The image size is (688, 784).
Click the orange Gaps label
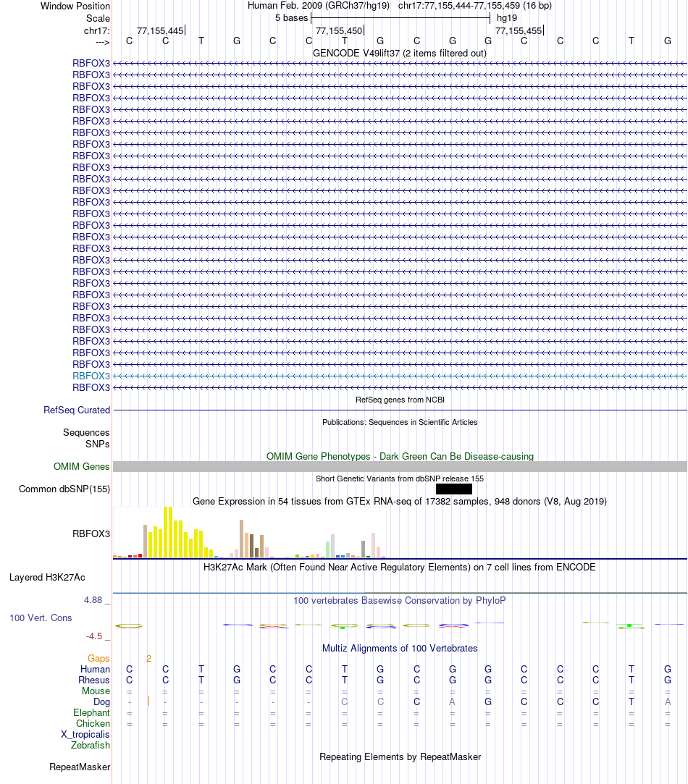tap(98, 659)
